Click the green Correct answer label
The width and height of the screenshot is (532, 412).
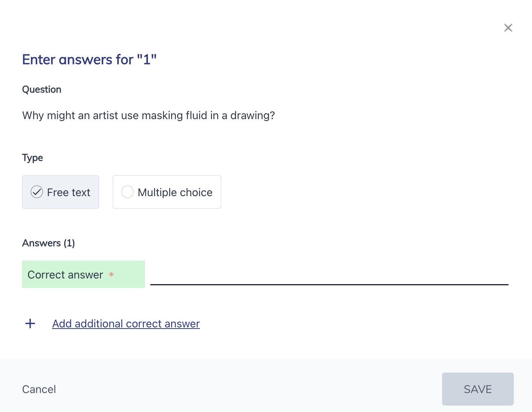(x=83, y=274)
